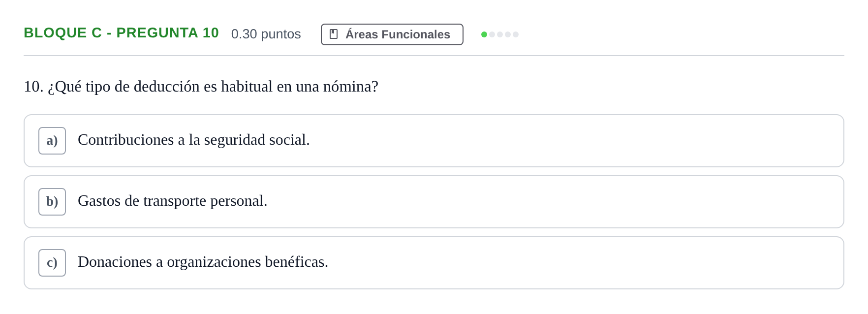Select the a) letter badge
The height and width of the screenshot is (314, 868).
[52, 141]
